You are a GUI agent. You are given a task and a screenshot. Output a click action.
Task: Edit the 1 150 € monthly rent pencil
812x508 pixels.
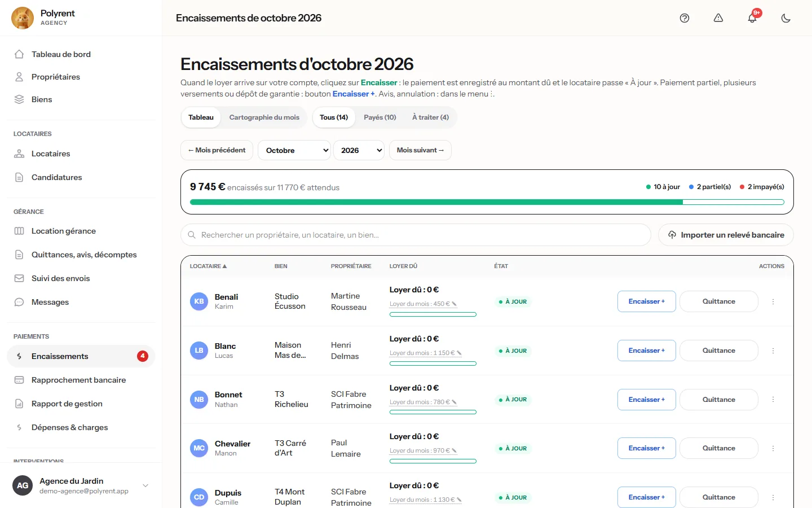(459, 353)
